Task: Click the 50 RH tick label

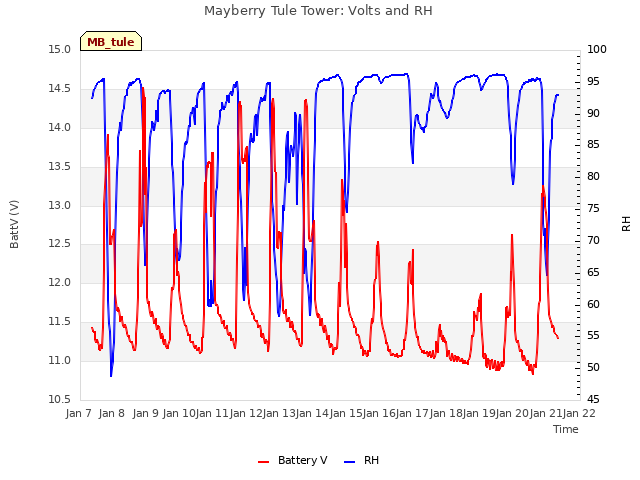Action: point(593,367)
